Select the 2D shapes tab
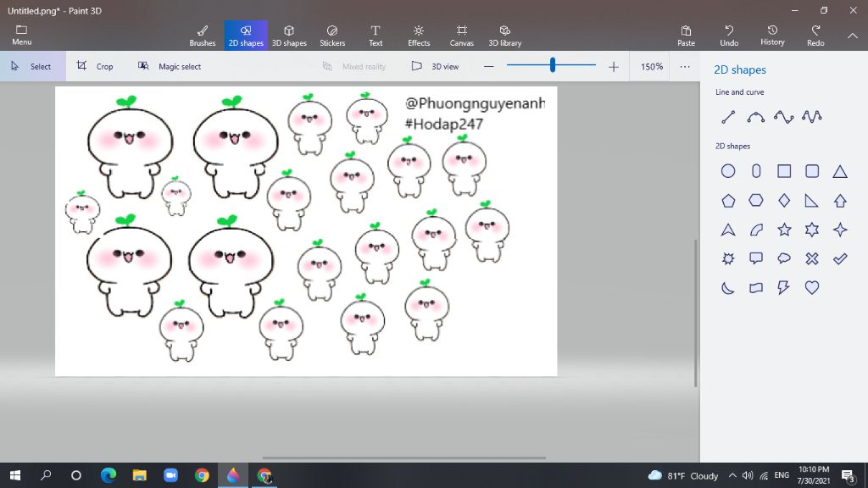Viewport: 868px width, 488px height. pyautogui.click(x=246, y=36)
